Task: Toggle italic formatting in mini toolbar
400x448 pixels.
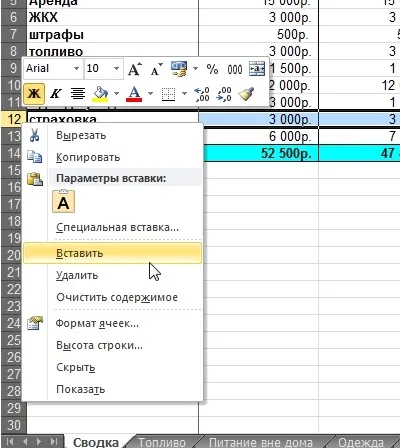Action: (x=56, y=93)
